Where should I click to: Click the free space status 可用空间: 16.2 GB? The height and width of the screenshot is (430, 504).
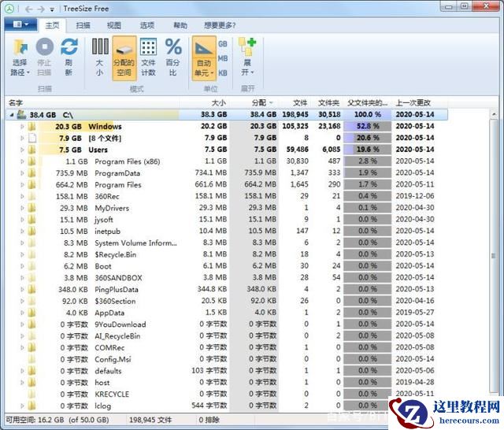click(x=57, y=420)
